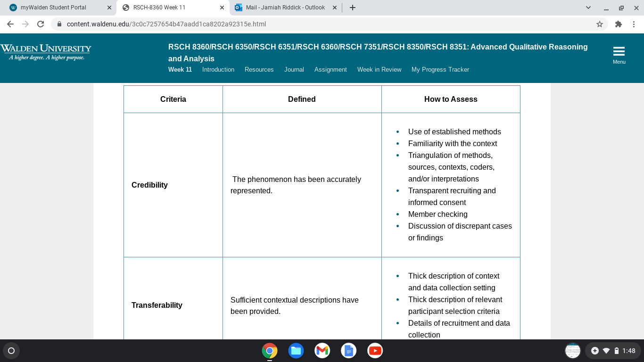This screenshot has height=362, width=644.
Task: Open the ChromeOS launcher circle
Action: (x=11, y=351)
